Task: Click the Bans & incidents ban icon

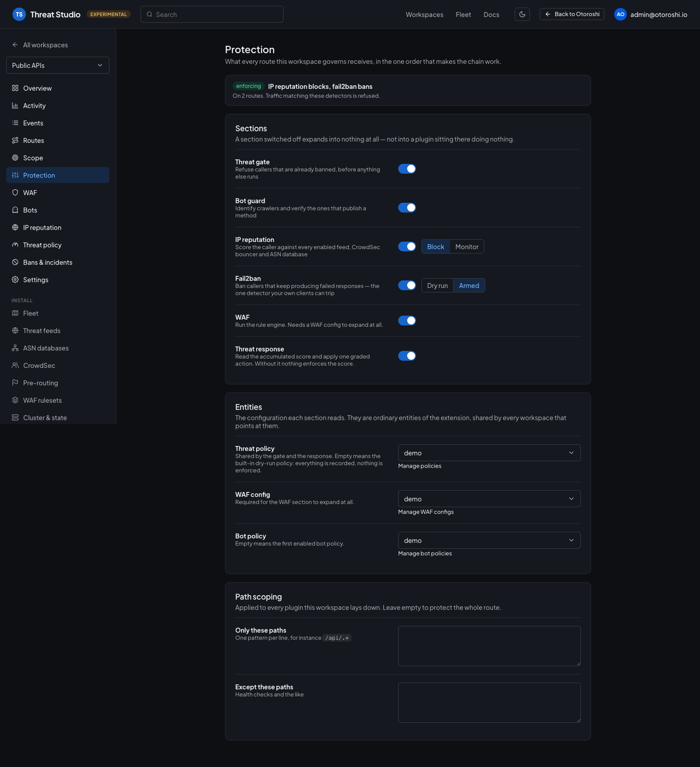Action: (x=15, y=262)
